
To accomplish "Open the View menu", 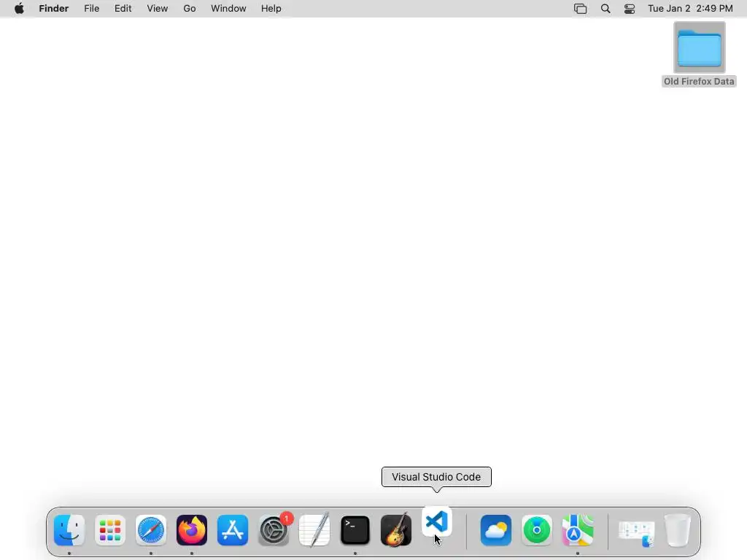I will click(158, 9).
